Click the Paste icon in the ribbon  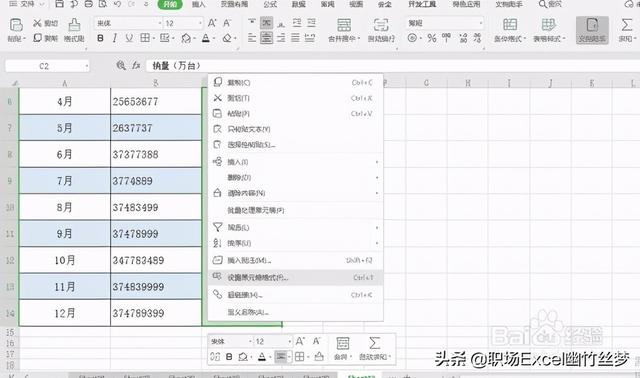point(16,25)
